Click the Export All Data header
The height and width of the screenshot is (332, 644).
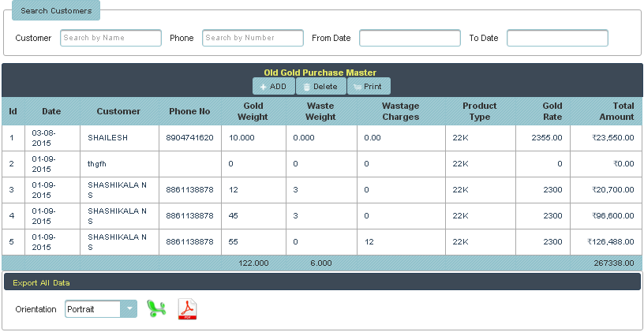click(x=42, y=282)
